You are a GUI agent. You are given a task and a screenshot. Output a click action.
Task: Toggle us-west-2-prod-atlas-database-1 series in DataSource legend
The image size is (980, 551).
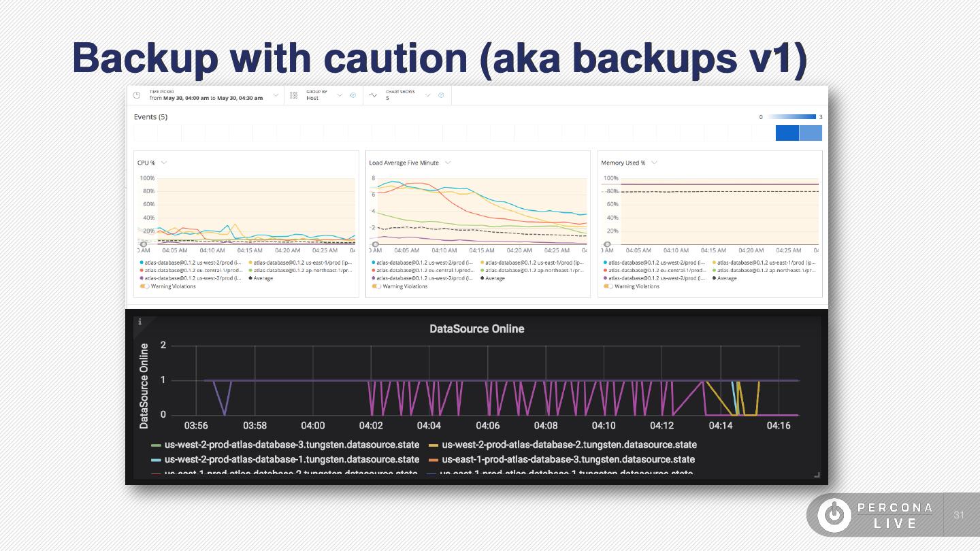click(x=285, y=460)
